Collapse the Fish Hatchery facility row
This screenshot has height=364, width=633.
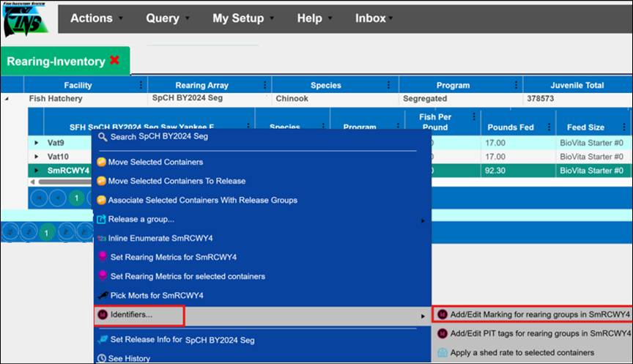point(7,98)
